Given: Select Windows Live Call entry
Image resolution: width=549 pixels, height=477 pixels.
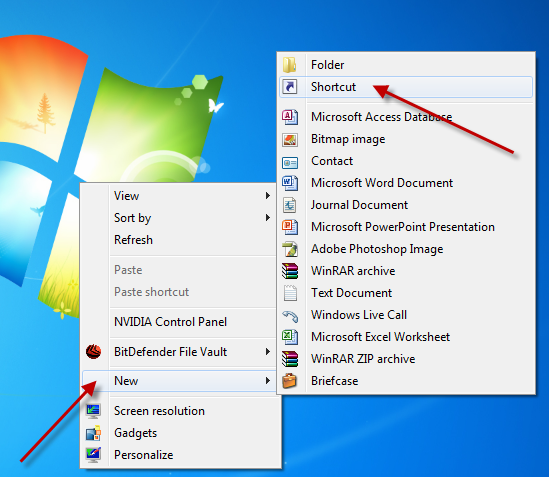Looking at the screenshot, I should 406,314.
